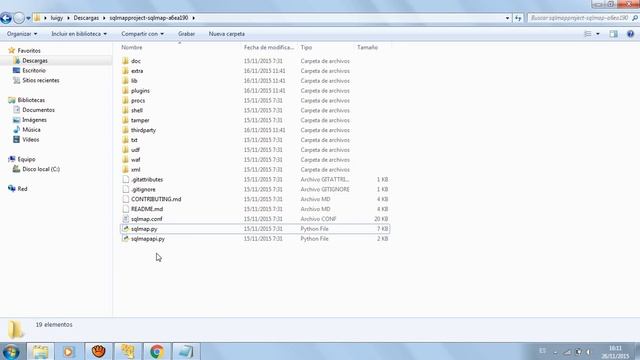Viewport: 640px width, 360px height.
Task: Open Vídeos library
Action: (x=31, y=140)
